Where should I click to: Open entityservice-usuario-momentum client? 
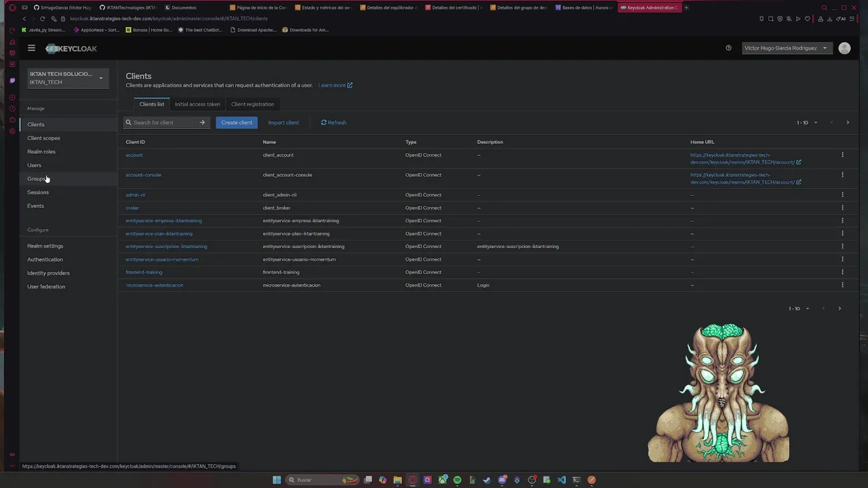point(162,260)
